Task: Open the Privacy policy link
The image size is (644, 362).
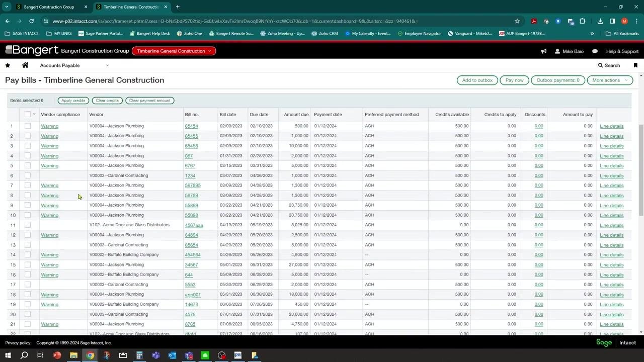Action: pos(18,343)
